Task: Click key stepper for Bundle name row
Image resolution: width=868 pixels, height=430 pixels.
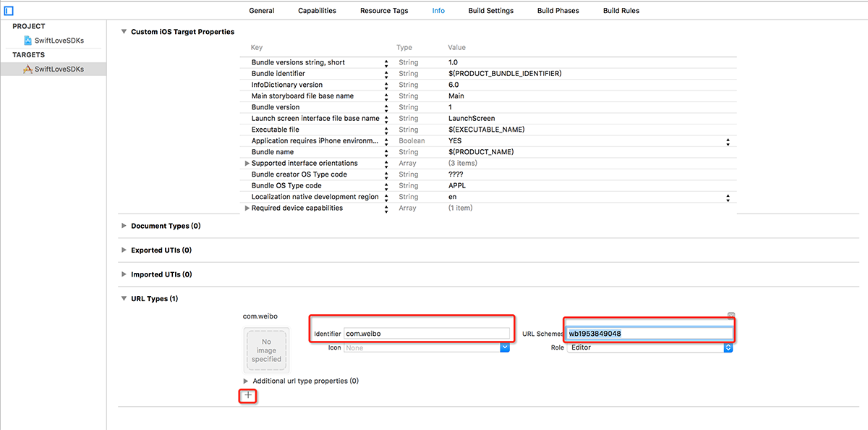Action: point(386,153)
